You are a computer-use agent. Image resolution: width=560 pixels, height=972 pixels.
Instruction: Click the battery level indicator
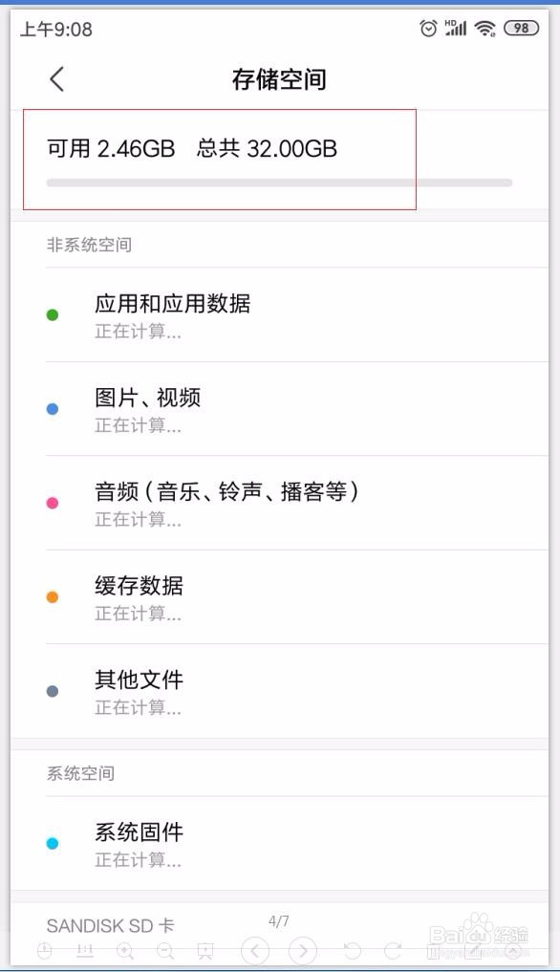pyautogui.click(x=522, y=28)
